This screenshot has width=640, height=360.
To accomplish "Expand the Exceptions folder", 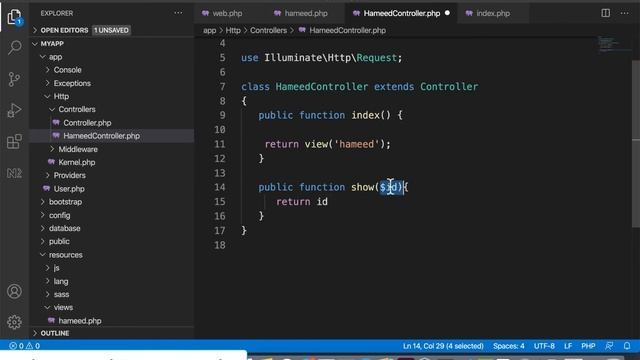I will tap(72, 83).
